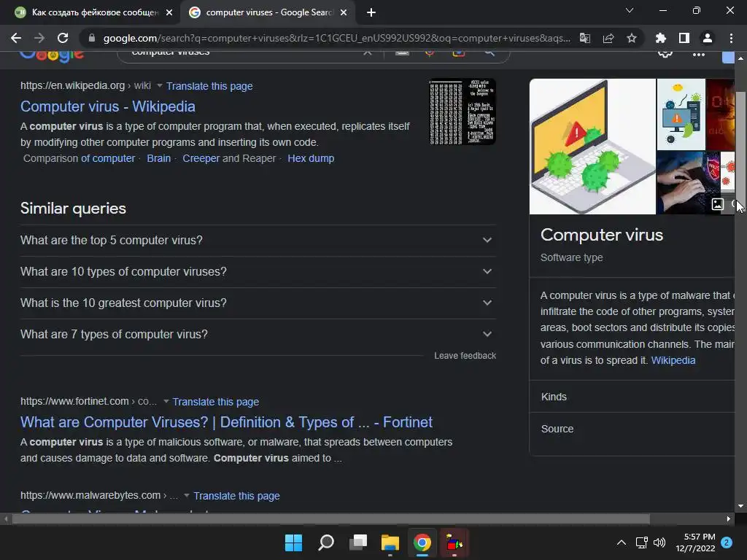
Task: Expand the 'Kinds' row in knowledge panel
Action: pyautogui.click(x=632, y=397)
